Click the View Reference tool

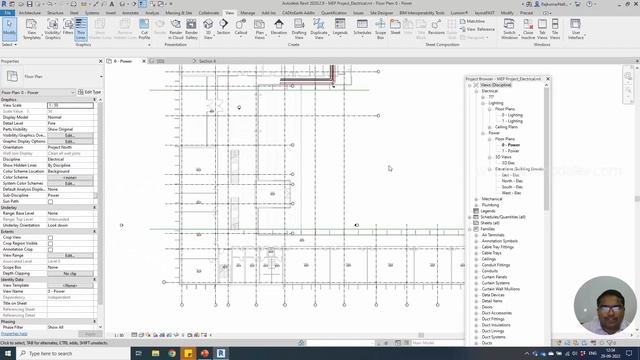pos(477,29)
